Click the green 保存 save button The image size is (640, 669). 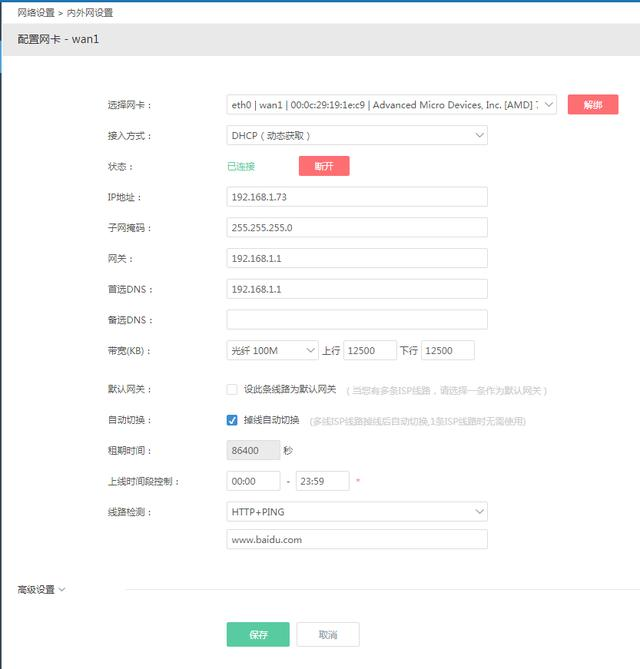258,635
